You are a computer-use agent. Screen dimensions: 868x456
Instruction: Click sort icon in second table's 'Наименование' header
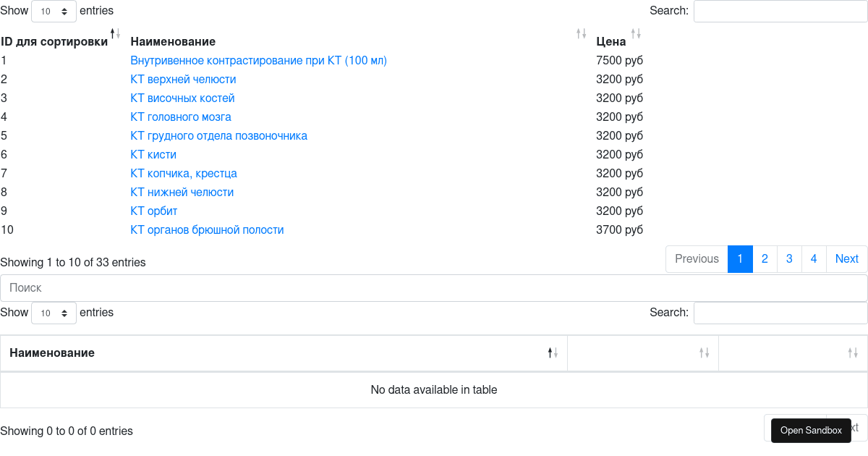(x=553, y=352)
